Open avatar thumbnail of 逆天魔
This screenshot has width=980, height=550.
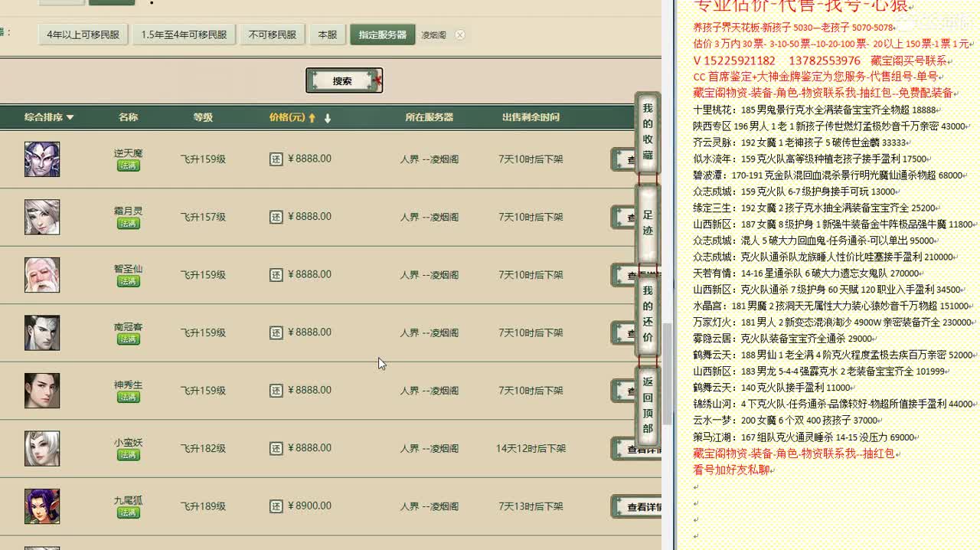42,159
